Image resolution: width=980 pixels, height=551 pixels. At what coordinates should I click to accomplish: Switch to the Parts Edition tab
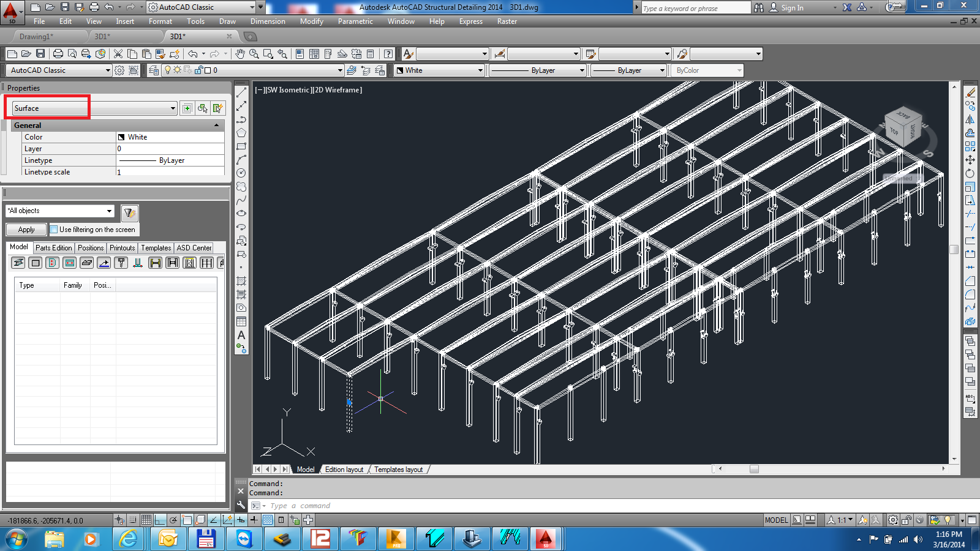pyautogui.click(x=53, y=248)
